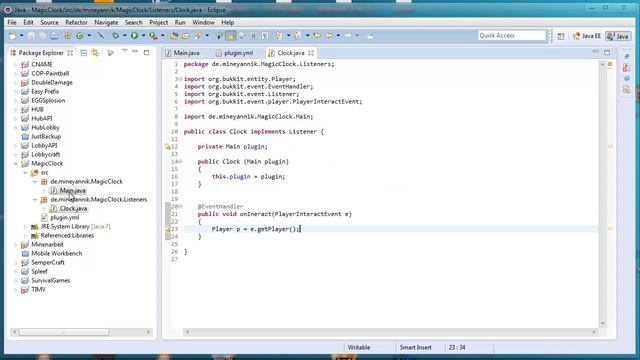
Task: Click the Open Task folder icon
Action: 186,36
